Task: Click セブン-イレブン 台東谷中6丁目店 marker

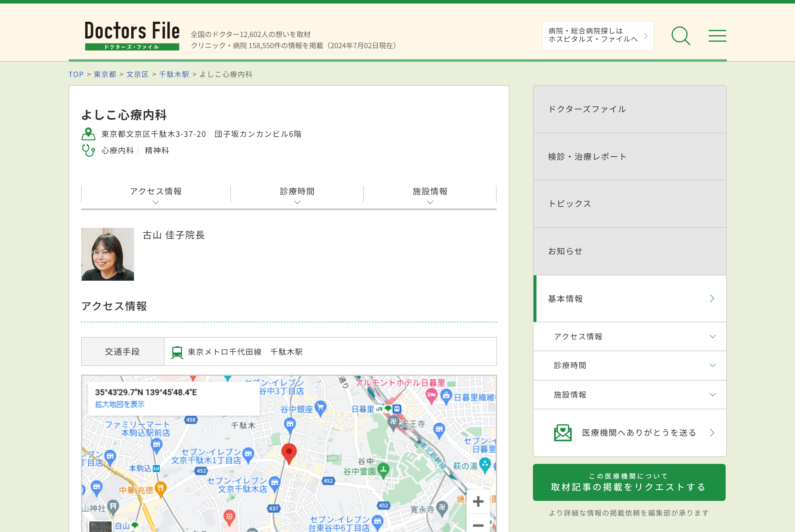Action: [377, 523]
